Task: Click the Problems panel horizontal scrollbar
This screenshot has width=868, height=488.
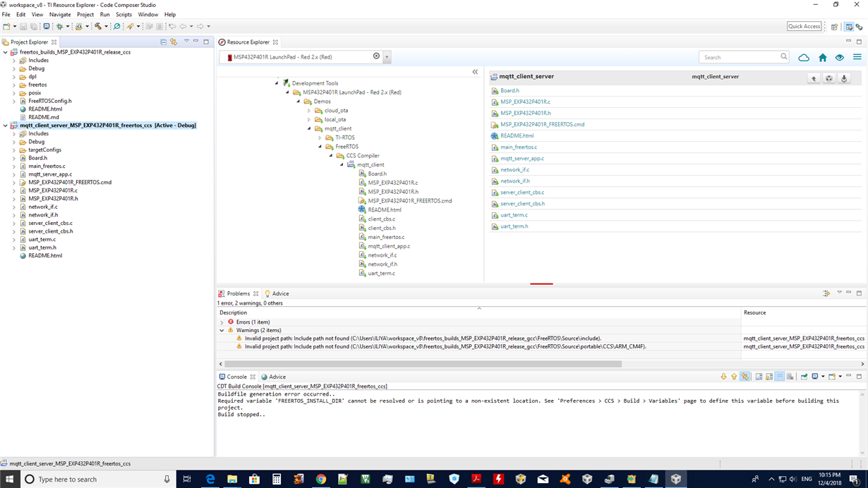Action: 423,364
